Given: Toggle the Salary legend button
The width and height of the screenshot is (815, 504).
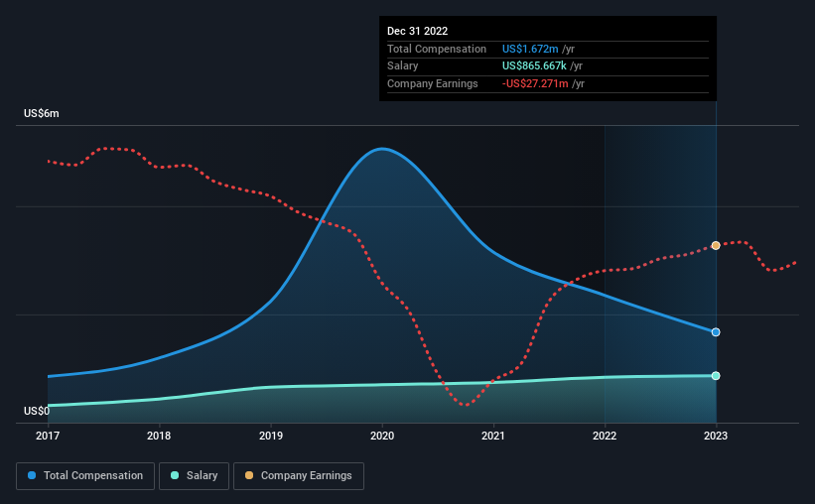Looking at the screenshot, I should [194, 476].
